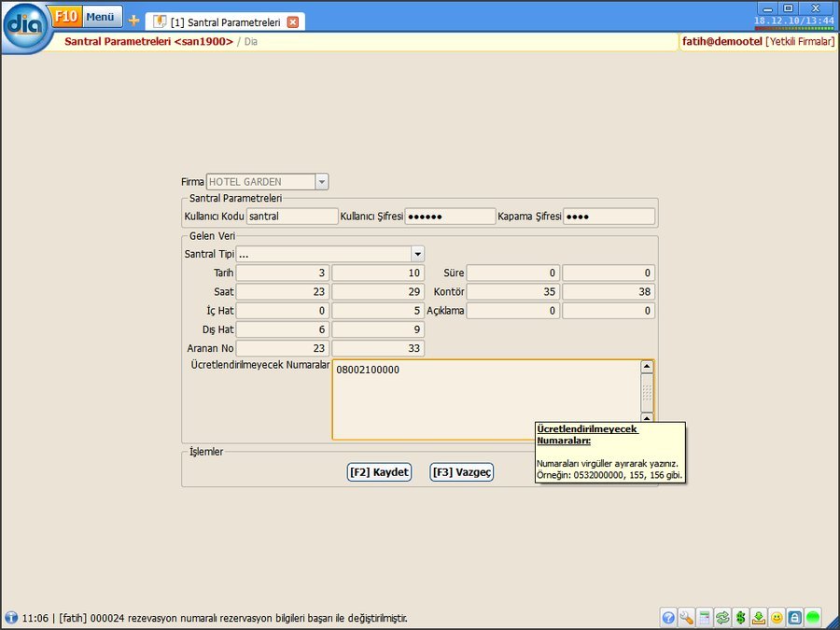This screenshot has width=840, height=630.
Task: Click the fatih@demootel user label
Action: [x=721, y=41]
